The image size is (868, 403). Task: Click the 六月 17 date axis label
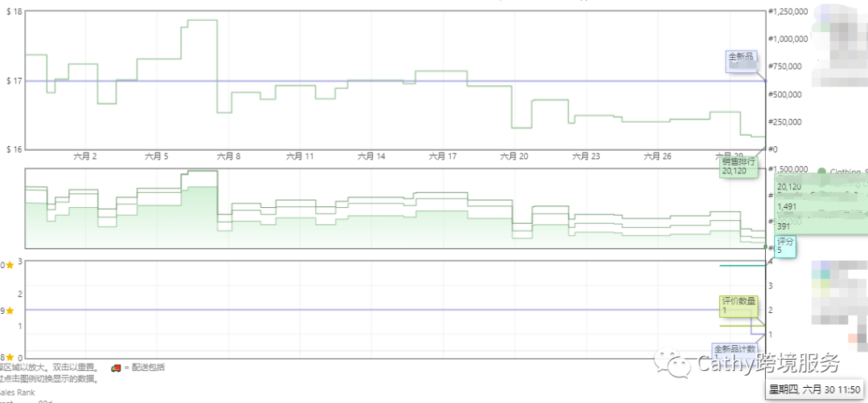[x=443, y=157]
